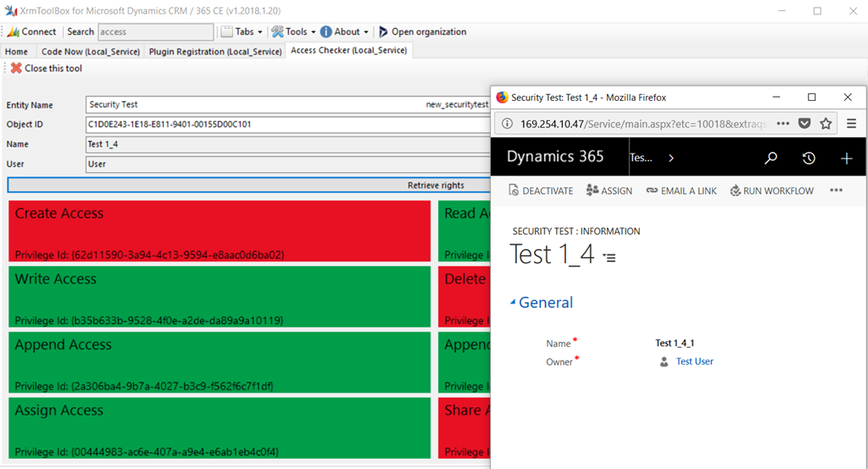Screen dimensions: 868x469
Task: Expand the Dynamics nav chevron arrow
Action: pyautogui.click(x=671, y=158)
